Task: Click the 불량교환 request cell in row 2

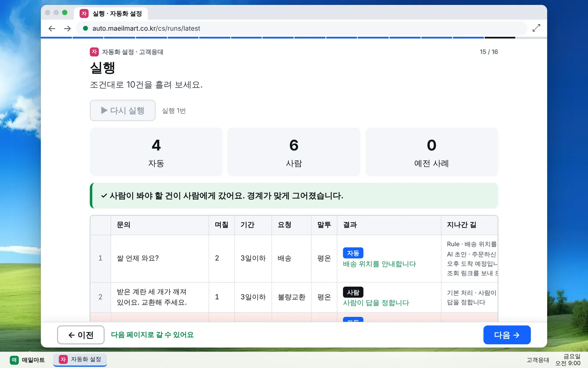Action: (292, 297)
